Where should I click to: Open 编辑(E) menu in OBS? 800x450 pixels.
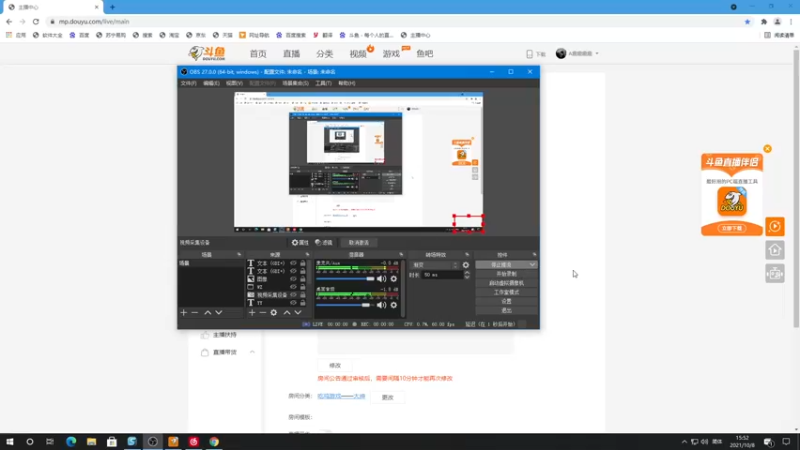pyautogui.click(x=211, y=83)
